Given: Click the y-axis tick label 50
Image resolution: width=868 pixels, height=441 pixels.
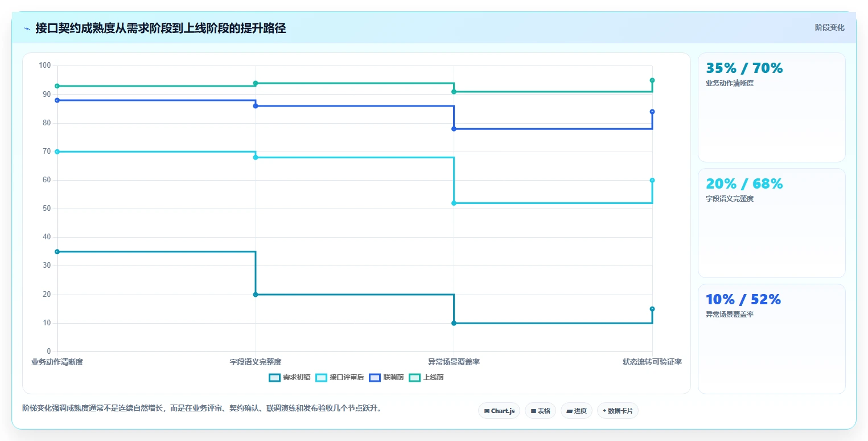Looking at the screenshot, I should [47, 209].
